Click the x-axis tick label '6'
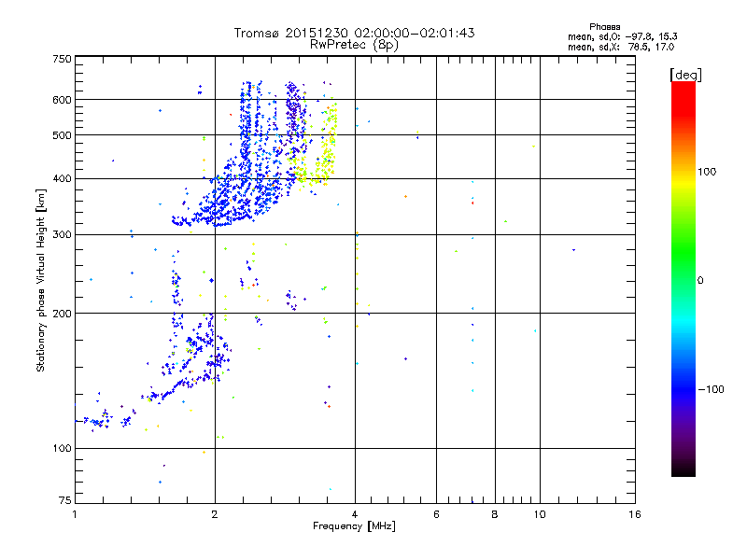747x560 pixels. pos(436,514)
